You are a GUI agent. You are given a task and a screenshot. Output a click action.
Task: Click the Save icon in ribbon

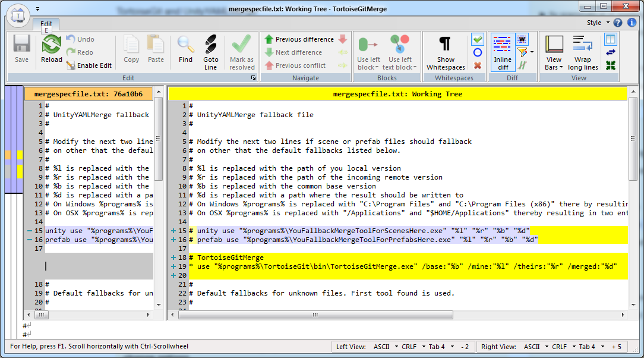click(21, 49)
